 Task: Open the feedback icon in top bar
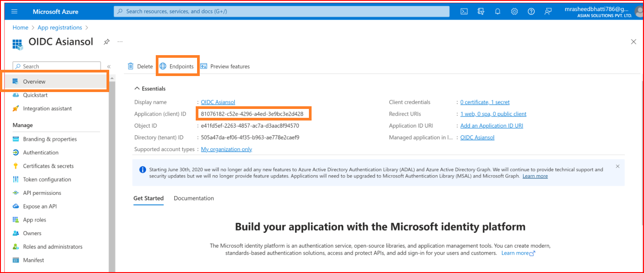pyautogui.click(x=548, y=12)
